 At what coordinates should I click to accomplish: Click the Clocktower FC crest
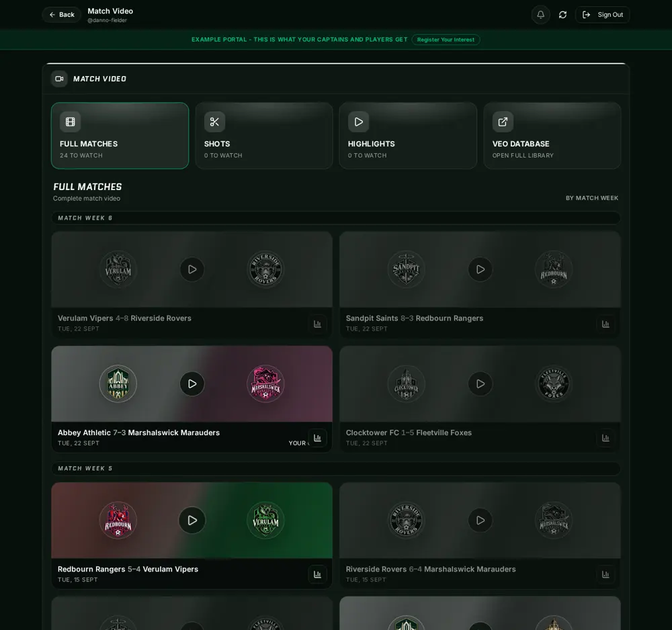click(x=407, y=384)
